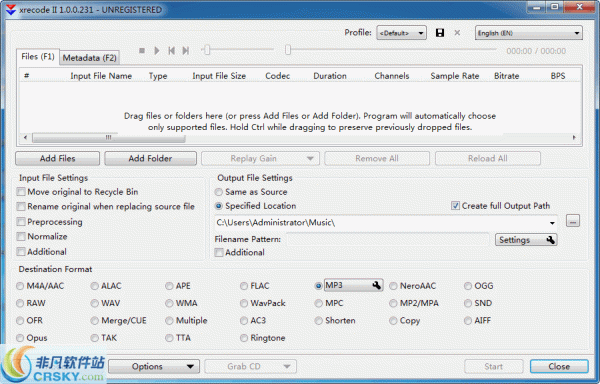Image resolution: width=600 pixels, height=384 pixels.
Task: Browse output folder with ellipsis button
Action: point(573,221)
